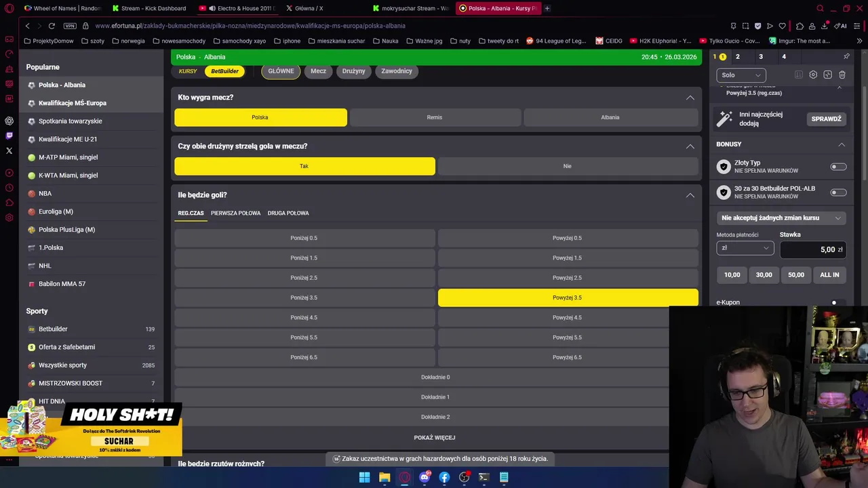
Task: Switch to BetBuilder mode
Action: pos(224,71)
